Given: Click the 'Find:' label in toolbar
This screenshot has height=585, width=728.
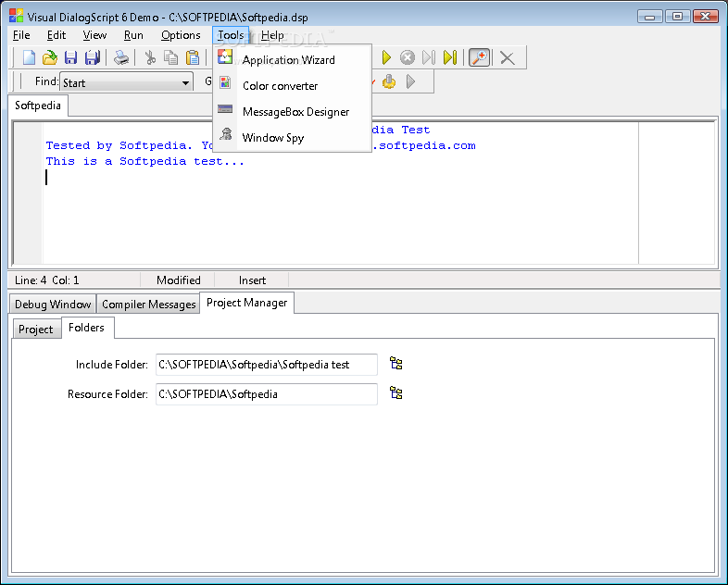Looking at the screenshot, I should coord(47,81).
